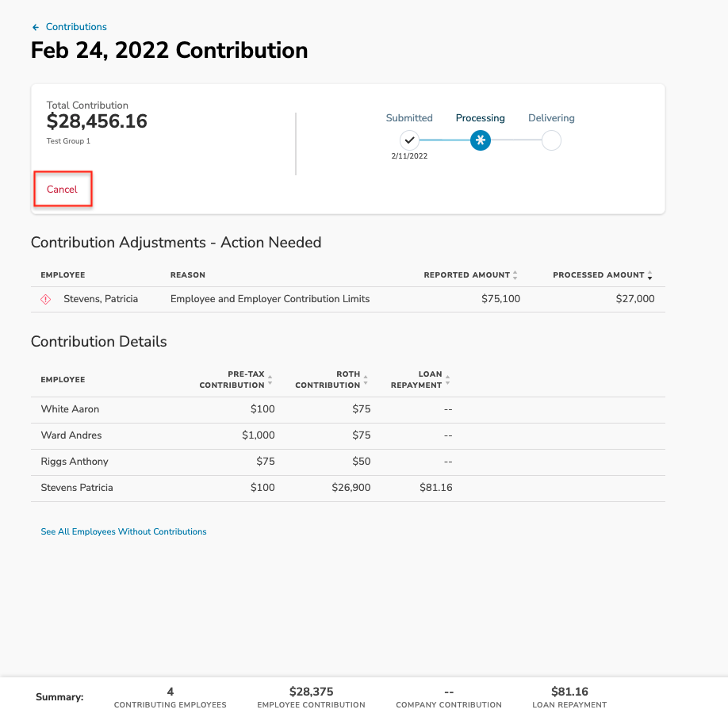Click the $28,375 employee contribution summary
Image resolution: width=728 pixels, height=717 pixels.
311,692
